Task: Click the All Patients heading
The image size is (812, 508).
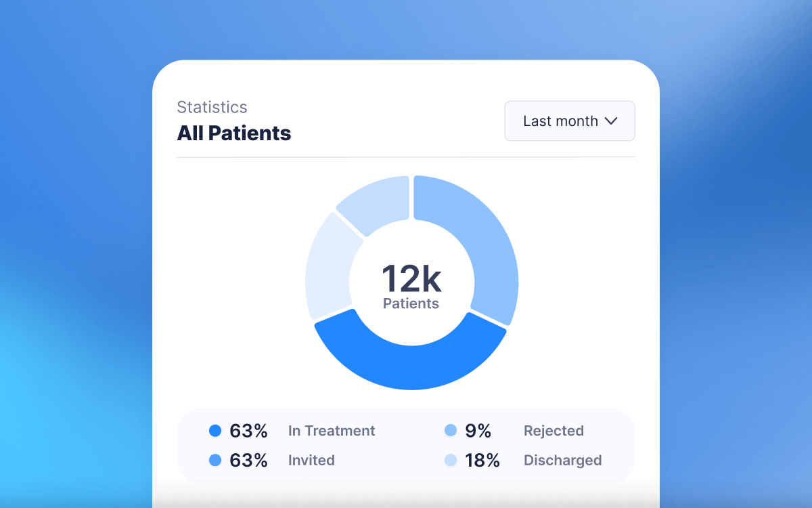Action: [x=234, y=133]
